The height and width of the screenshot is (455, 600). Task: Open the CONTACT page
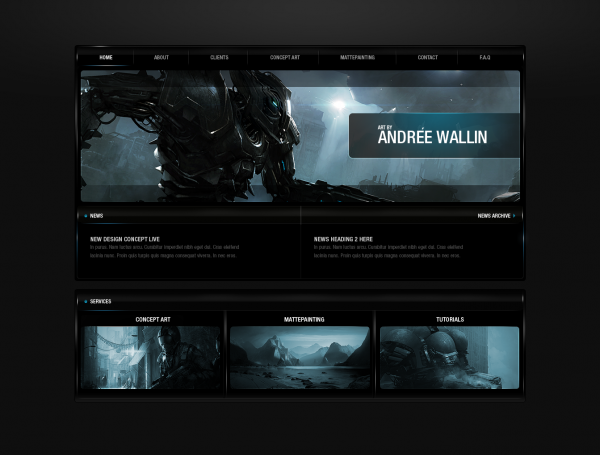click(x=427, y=57)
